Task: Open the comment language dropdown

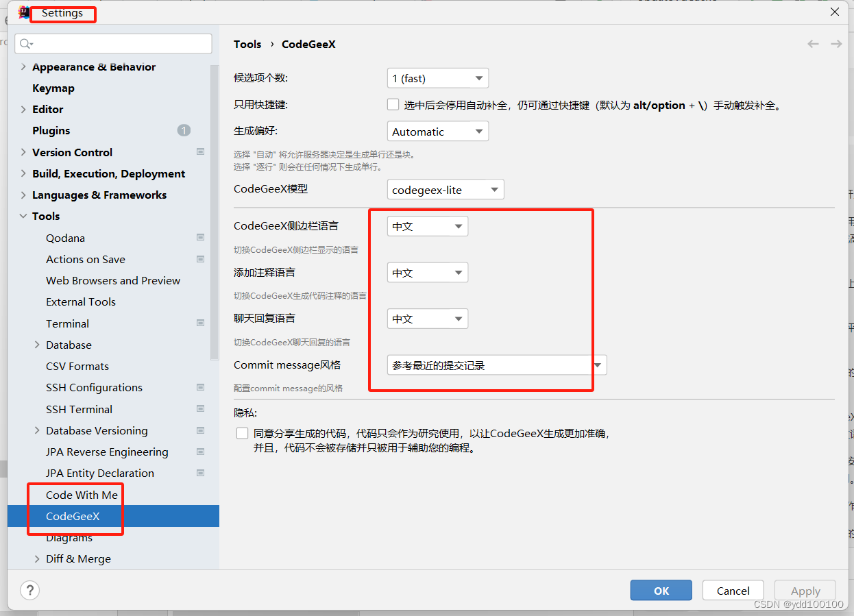Action: click(x=428, y=273)
